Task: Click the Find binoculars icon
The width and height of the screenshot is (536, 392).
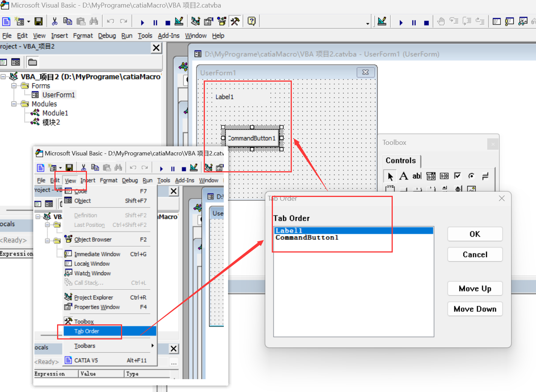Action: point(94,22)
